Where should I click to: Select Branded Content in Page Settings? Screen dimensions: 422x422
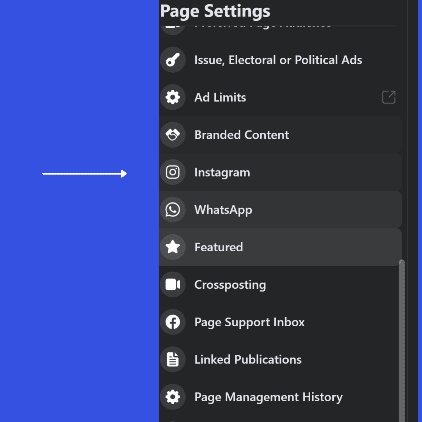tap(280, 135)
